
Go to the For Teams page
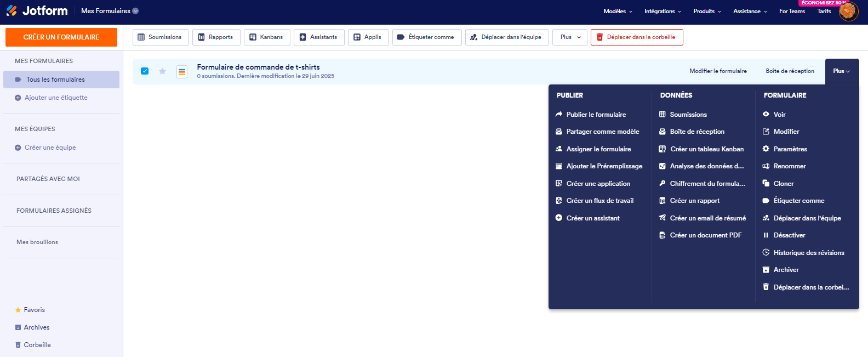point(792,12)
